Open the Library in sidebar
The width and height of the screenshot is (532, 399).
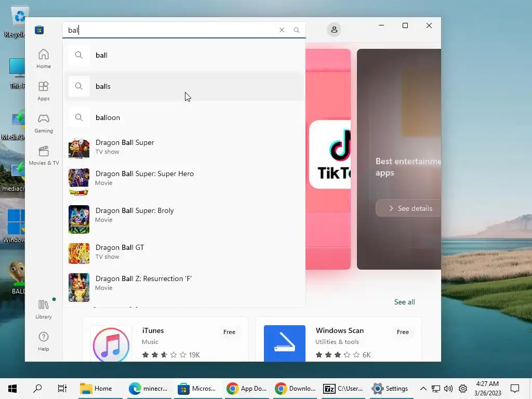[44, 309]
